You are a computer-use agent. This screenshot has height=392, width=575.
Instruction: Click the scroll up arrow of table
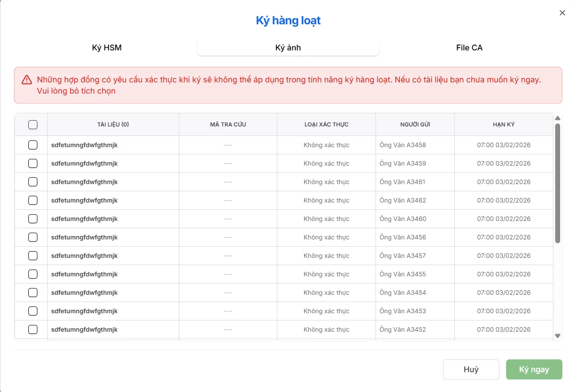pos(557,118)
